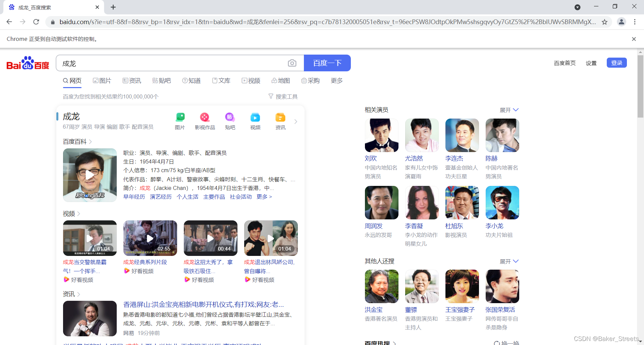Switch to the 文库 search tab

pos(221,81)
